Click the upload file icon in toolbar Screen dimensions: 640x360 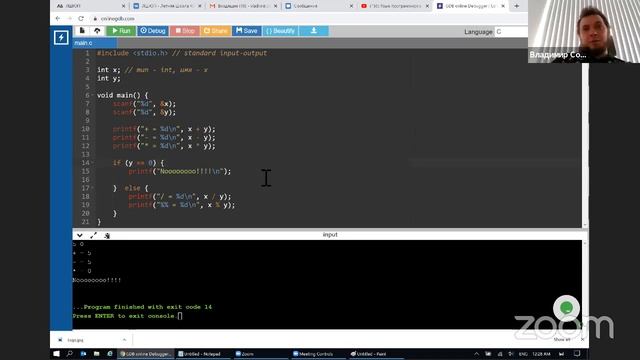tap(97, 31)
